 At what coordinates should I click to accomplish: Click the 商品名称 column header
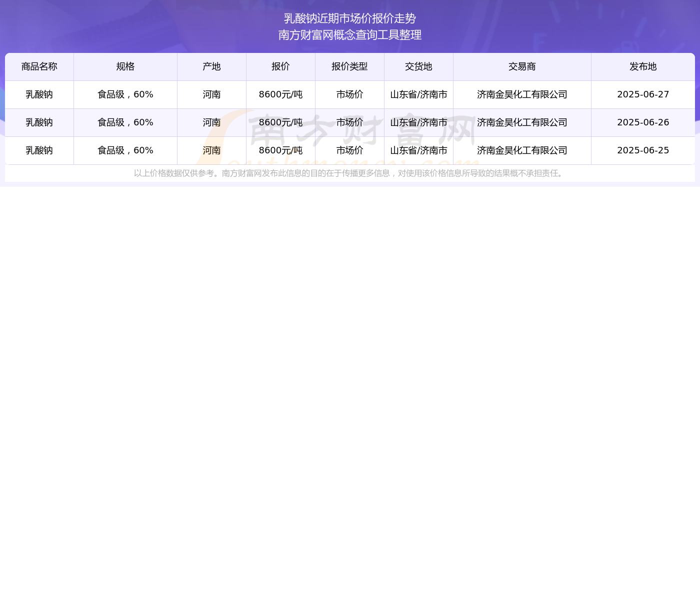point(39,66)
